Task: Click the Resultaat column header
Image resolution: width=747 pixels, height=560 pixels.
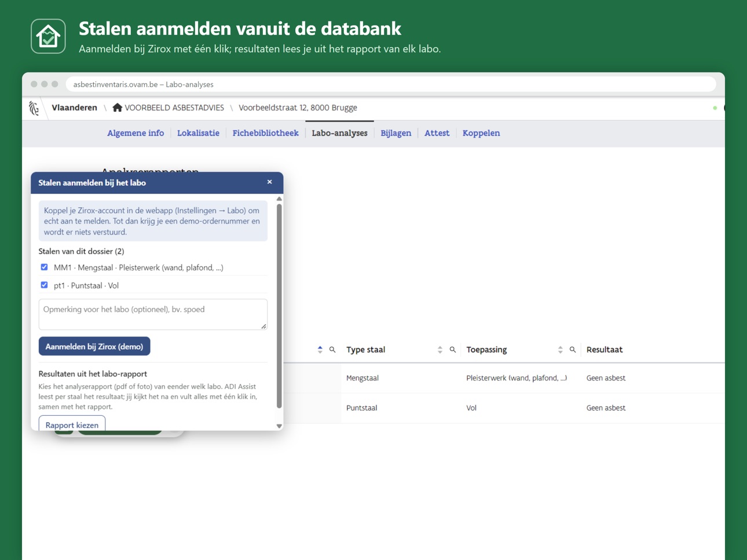Action: (605, 350)
